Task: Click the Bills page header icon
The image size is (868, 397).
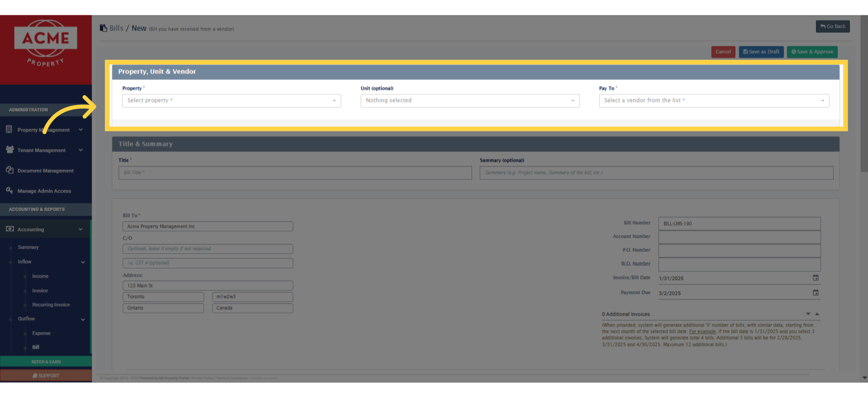Action: 104,28
